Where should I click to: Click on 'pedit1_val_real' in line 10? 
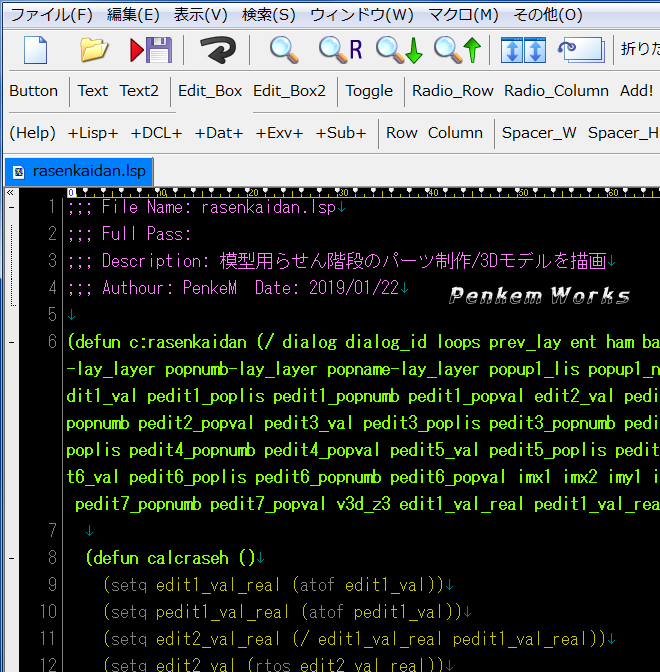pyautogui.click(x=222, y=612)
